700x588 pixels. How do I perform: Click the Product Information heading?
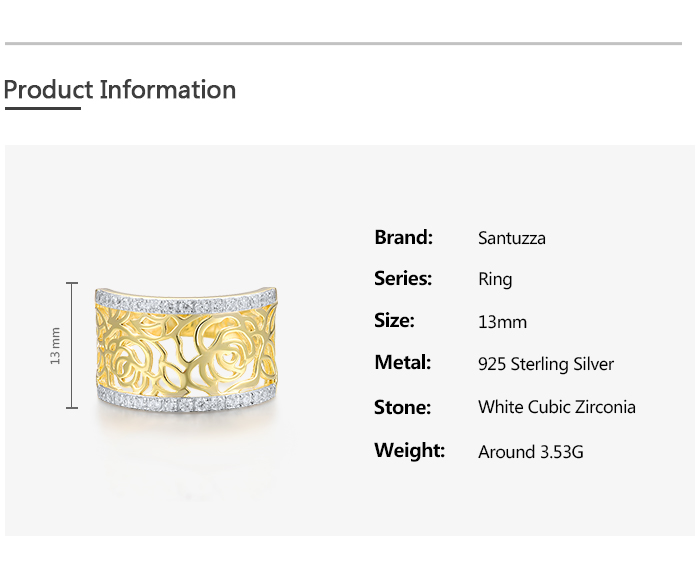pos(120,90)
